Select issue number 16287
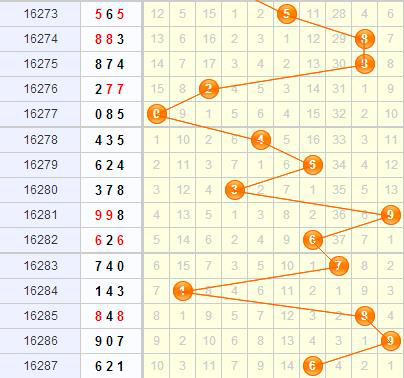The height and width of the screenshot is (378, 404). [41, 366]
